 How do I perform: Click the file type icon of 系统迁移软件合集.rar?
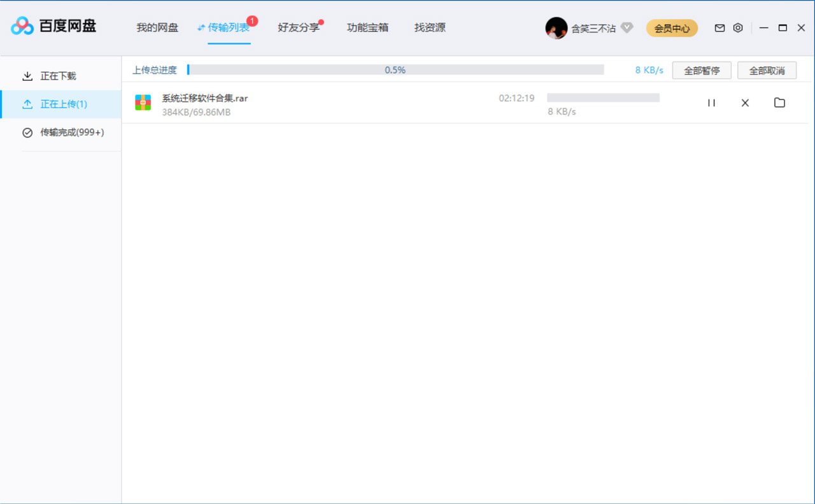(x=143, y=102)
